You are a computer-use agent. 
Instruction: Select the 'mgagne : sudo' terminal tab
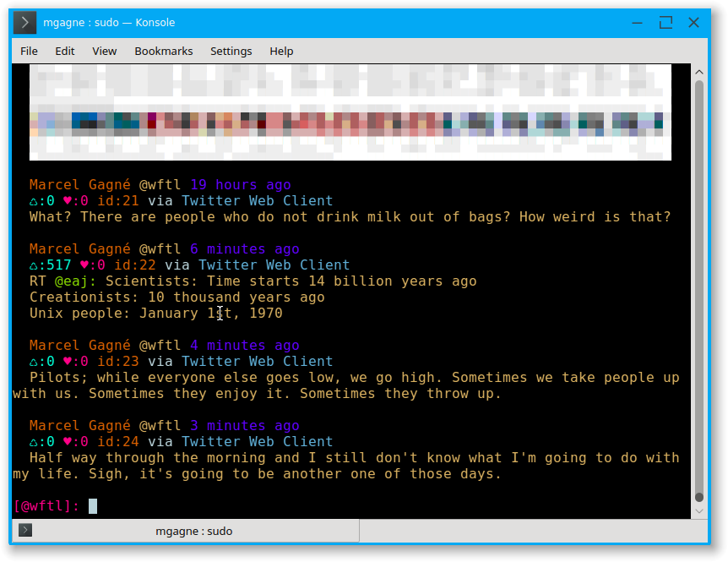[x=186, y=531]
